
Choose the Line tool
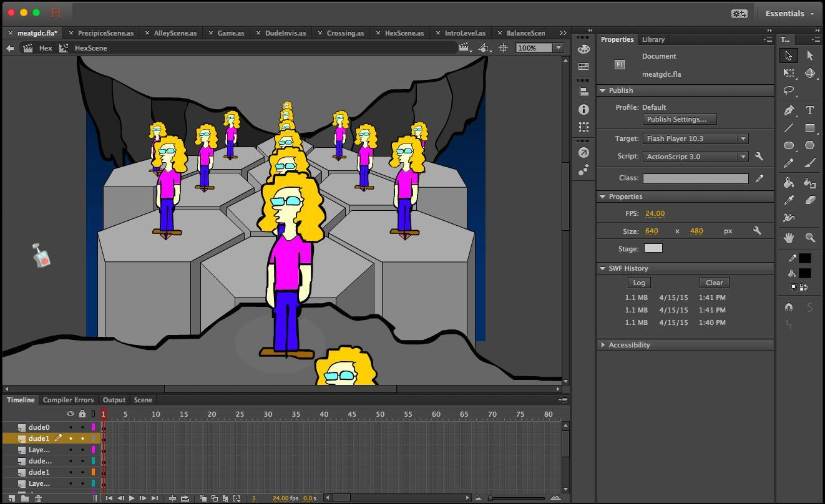point(789,128)
